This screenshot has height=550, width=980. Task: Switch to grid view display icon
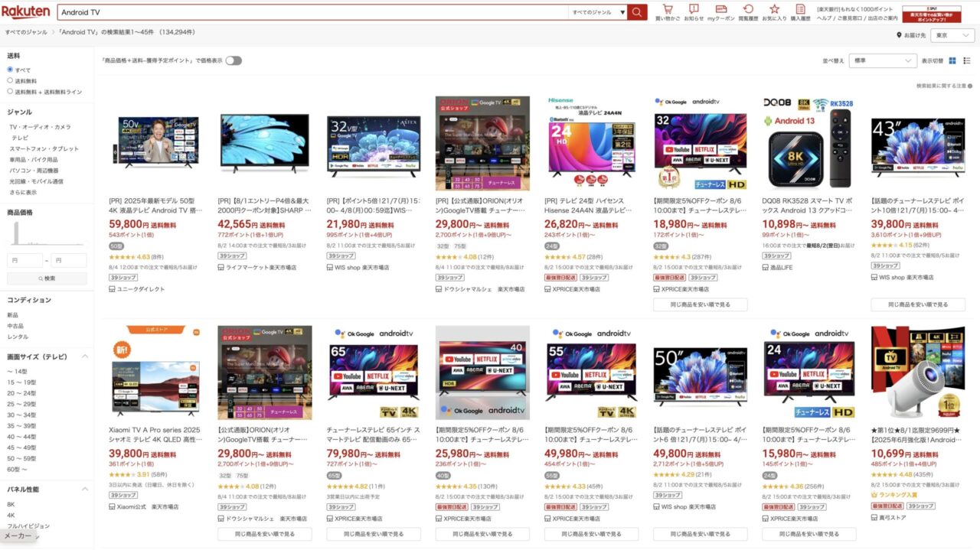pyautogui.click(x=952, y=60)
